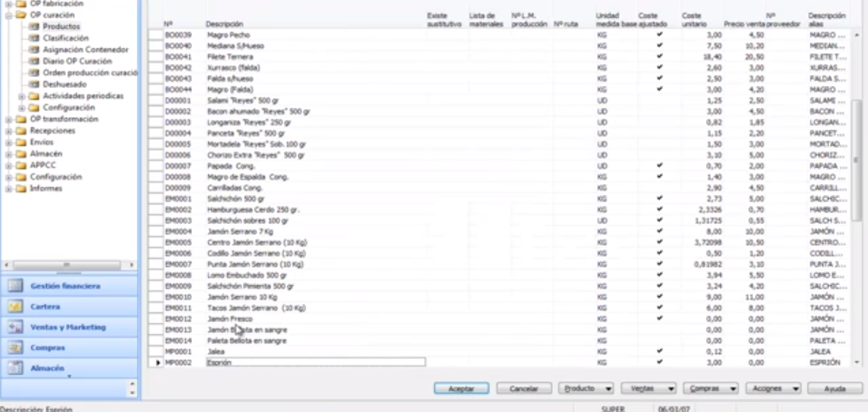
Task: Click the row selector for BO0040
Action: [x=157, y=45]
